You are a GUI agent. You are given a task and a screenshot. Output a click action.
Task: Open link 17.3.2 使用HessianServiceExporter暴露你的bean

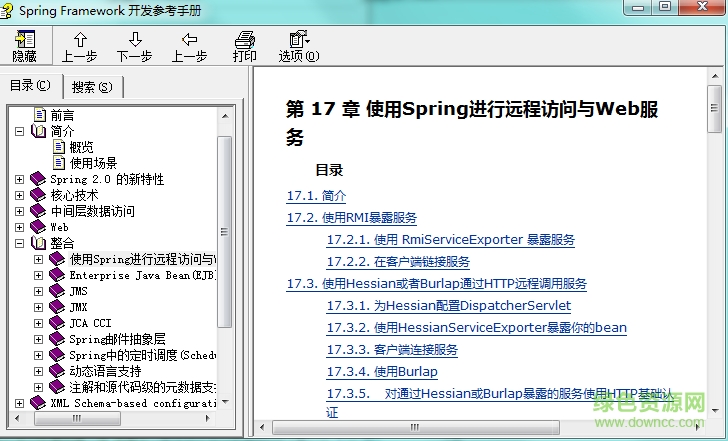(x=477, y=327)
